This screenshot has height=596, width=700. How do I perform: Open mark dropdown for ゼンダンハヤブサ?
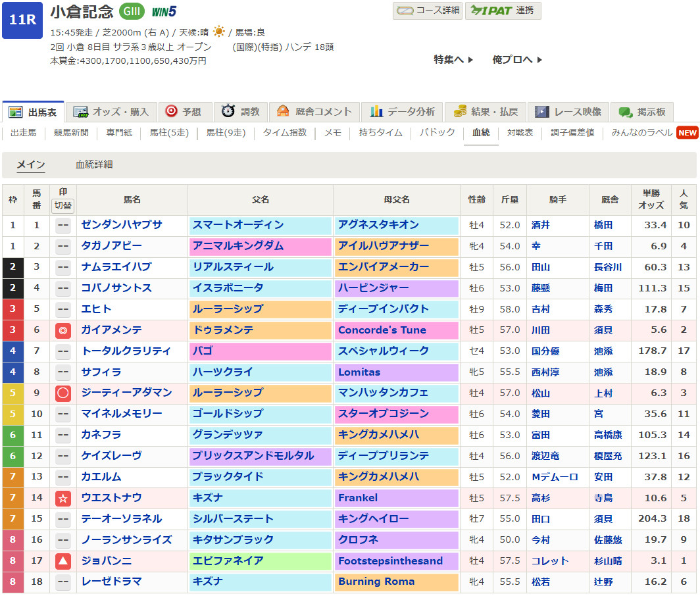tap(63, 226)
